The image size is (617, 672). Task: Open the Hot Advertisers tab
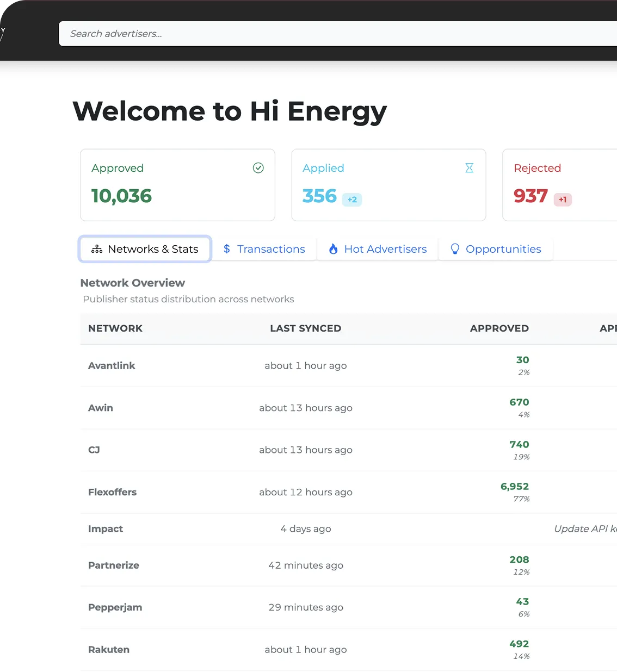click(x=378, y=249)
